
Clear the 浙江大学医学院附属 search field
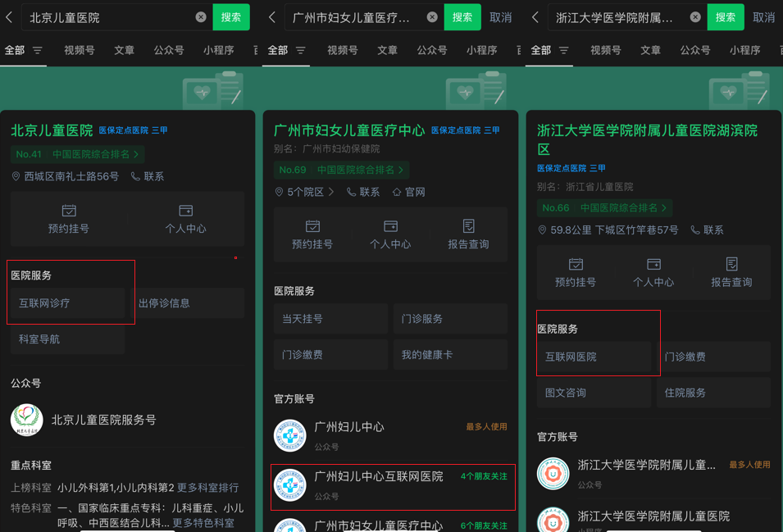pos(695,17)
